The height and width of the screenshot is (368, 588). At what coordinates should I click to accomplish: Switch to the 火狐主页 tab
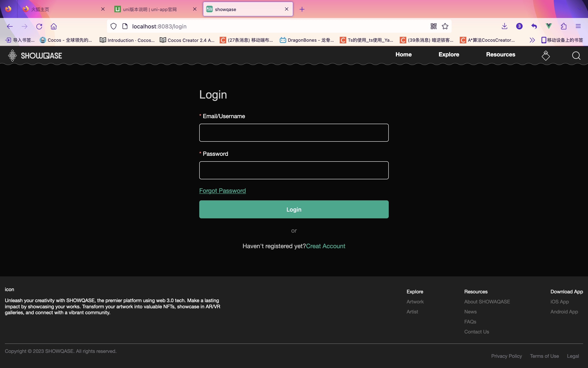(64, 9)
